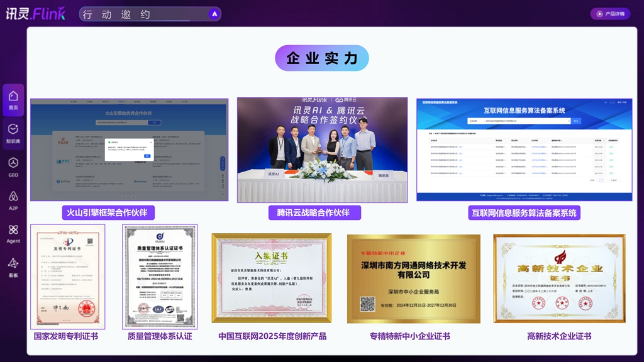Open the 发明专利证书 certificate image
Viewport: 644px width, 362px height.
[x=68, y=277]
